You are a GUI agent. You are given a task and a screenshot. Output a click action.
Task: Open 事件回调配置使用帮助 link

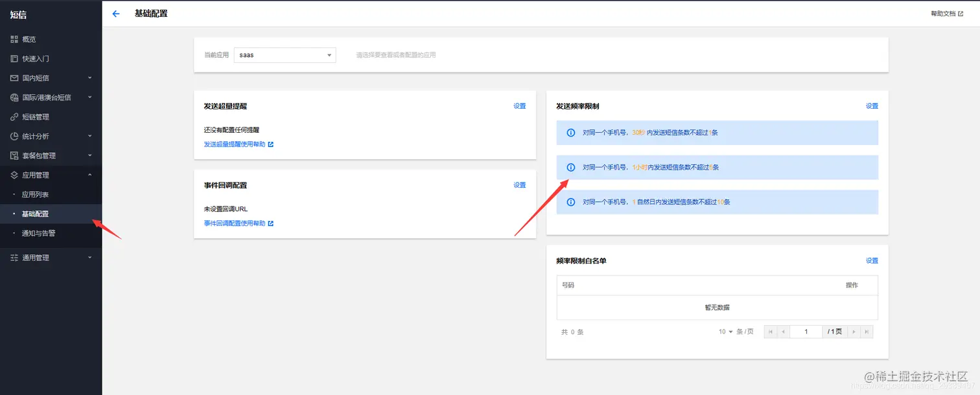point(235,223)
